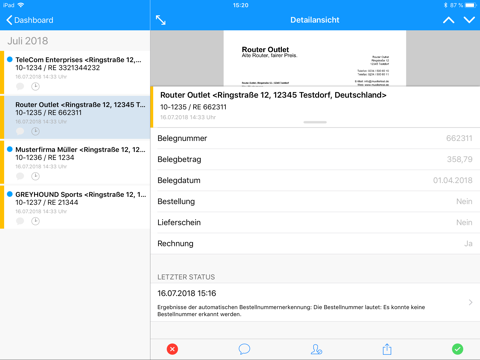
Task: Tap the Belegnummer row
Action: tap(315, 138)
